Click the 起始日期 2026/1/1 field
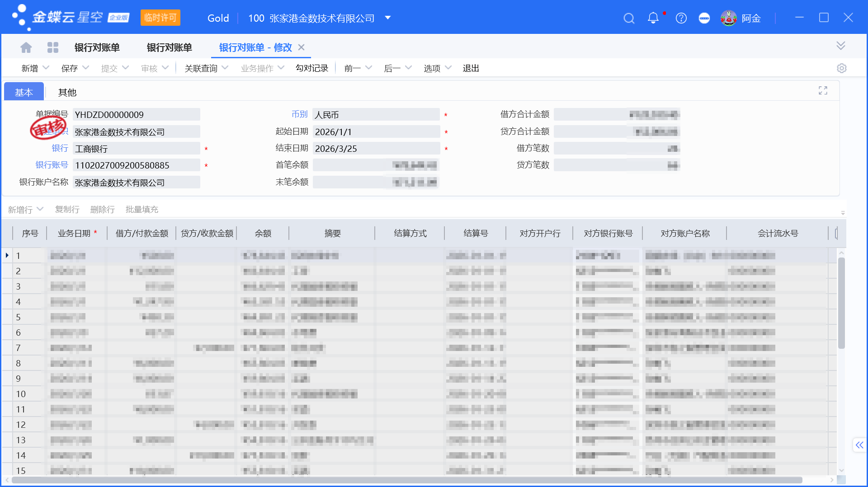 [x=376, y=132]
